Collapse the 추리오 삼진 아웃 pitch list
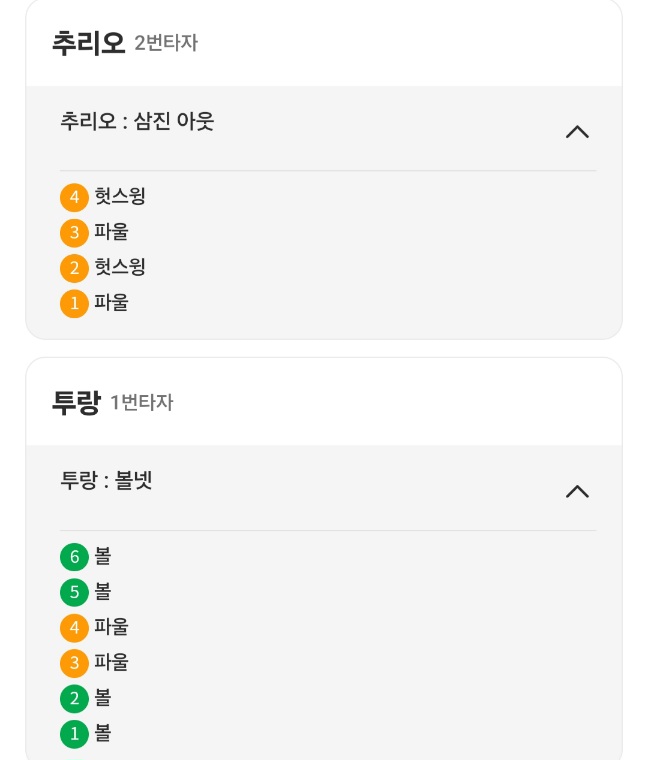 click(577, 132)
